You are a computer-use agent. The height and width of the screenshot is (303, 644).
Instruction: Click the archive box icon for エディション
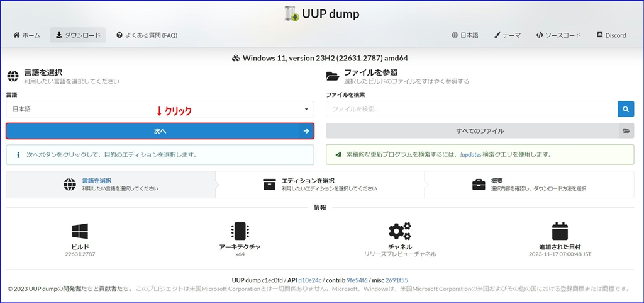point(269,185)
